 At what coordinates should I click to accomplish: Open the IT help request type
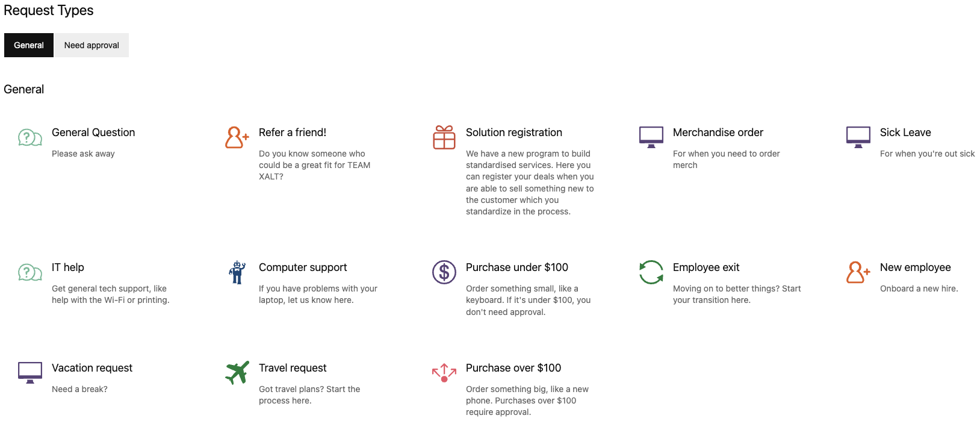click(68, 267)
